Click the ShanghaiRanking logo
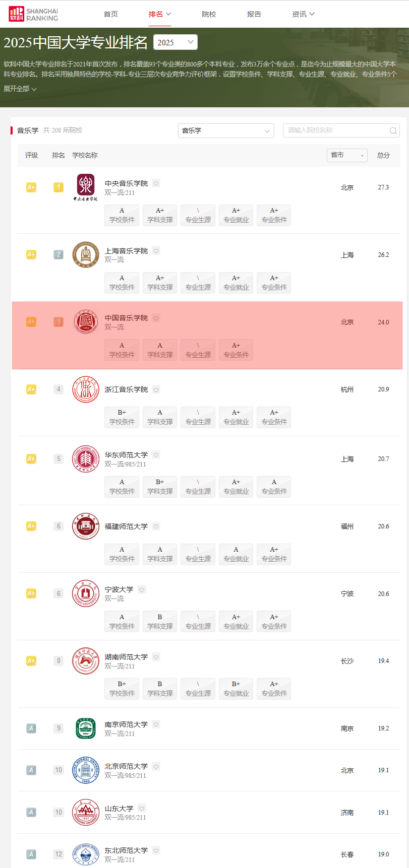 (x=33, y=14)
